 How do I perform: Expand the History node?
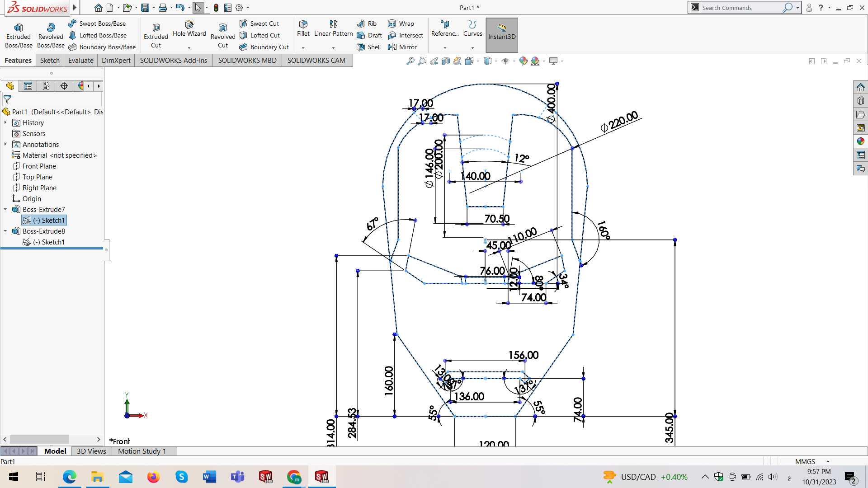pyautogui.click(x=5, y=122)
